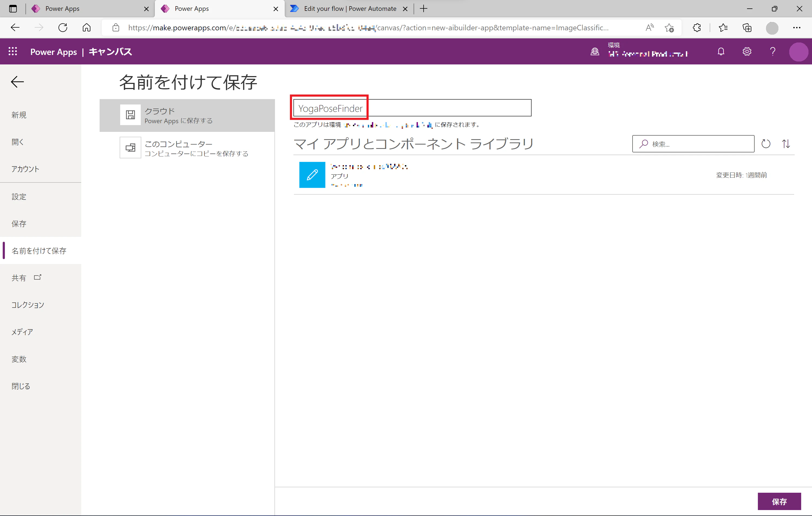Refresh the app list
The width and height of the screenshot is (812, 516).
point(766,144)
